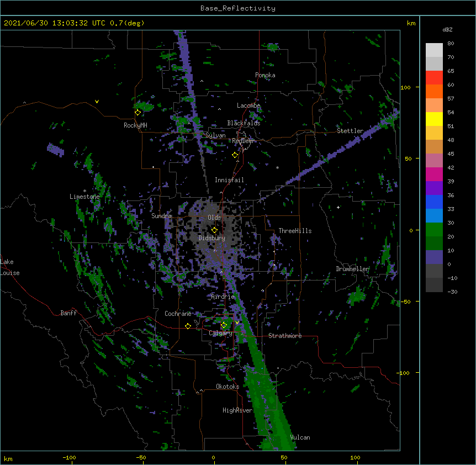Screen dimensions: 476x465
Task: Pick the bright green swatch between 30 and 20
Action: (x=434, y=230)
